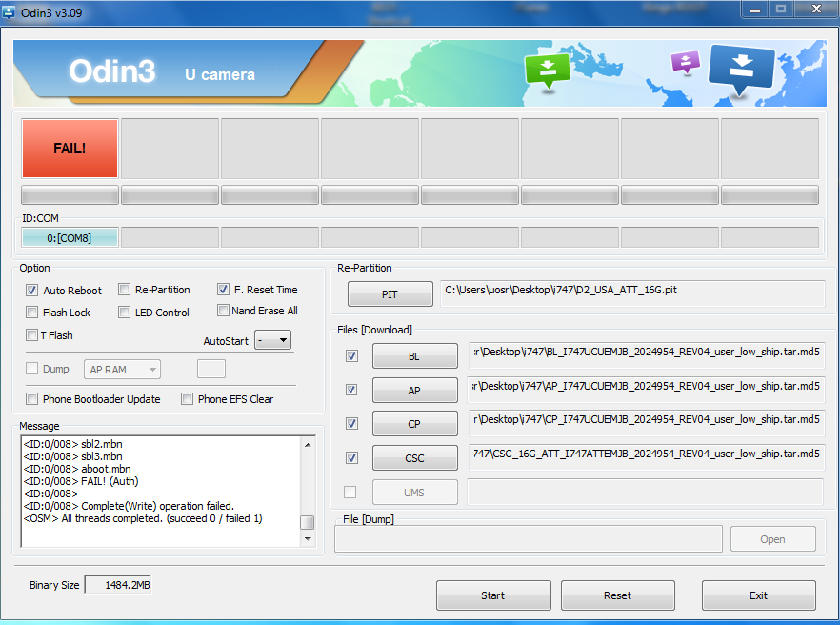Click the Odin3 app icon in title bar
Viewport: 840px width, 625px height.
[x=9, y=11]
